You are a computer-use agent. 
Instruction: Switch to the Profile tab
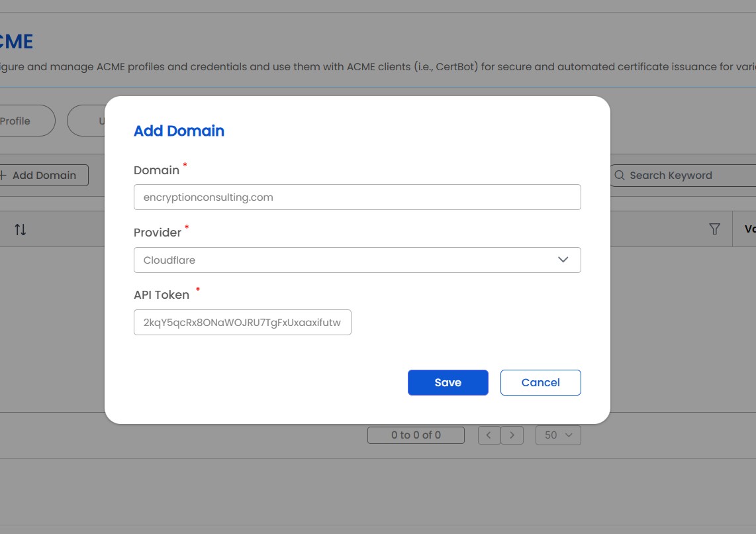pos(17,121)
